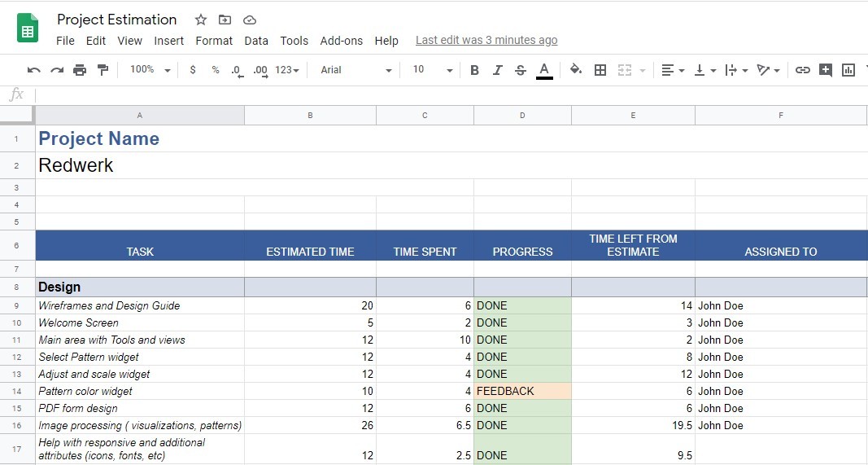
Task: Select the 'Welcome Screen' task cell
Action: pos(139,322)
